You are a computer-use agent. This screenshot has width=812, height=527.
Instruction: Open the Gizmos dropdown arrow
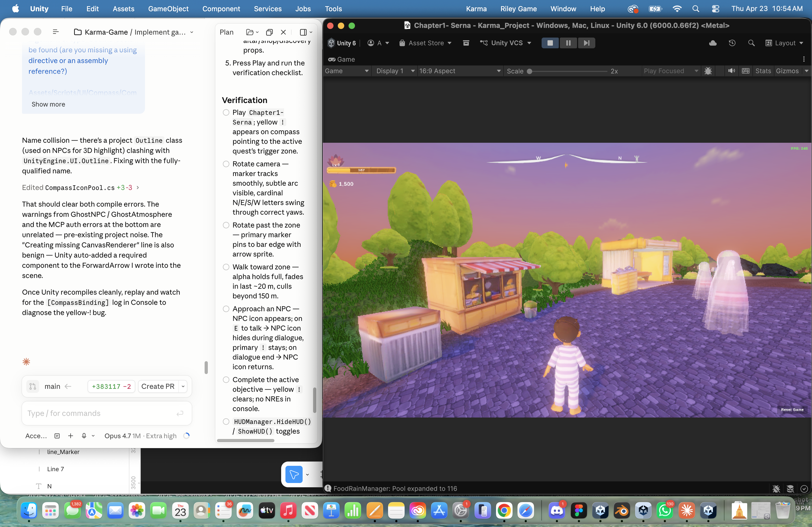(x=806, y=71)
